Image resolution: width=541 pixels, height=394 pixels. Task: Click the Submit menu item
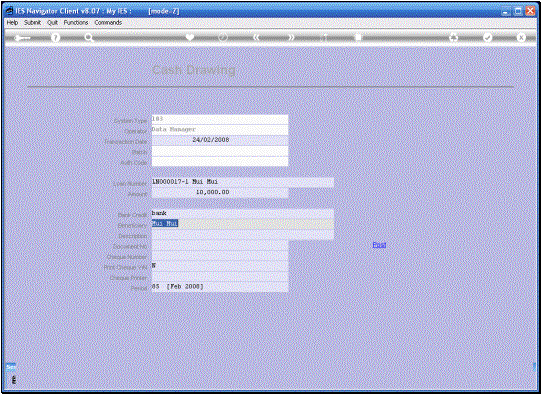32,22
